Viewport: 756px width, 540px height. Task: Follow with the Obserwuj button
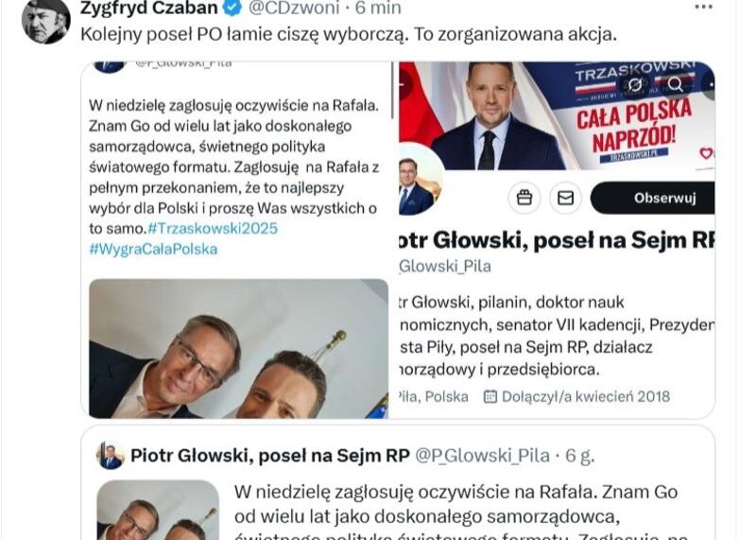[x=653, y=198]
